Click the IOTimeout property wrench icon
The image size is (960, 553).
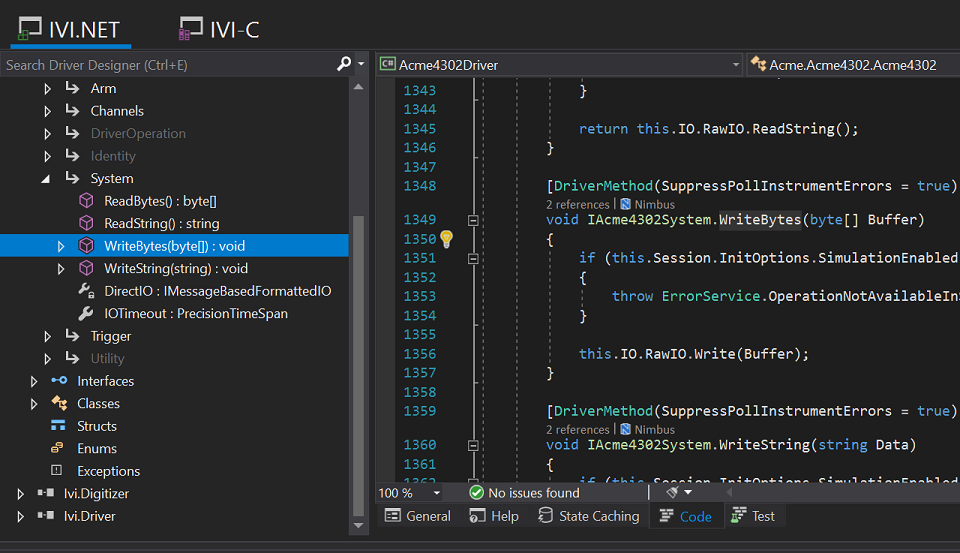click(x=86, y=313)
